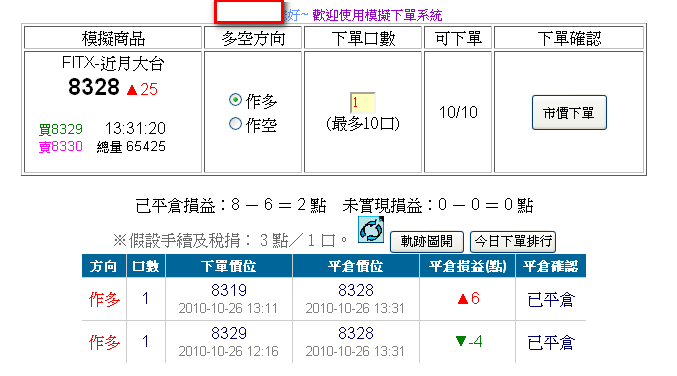Click the 平倉確認 table header
This screenshot has width=677, height=376.
tap(550, 266)
